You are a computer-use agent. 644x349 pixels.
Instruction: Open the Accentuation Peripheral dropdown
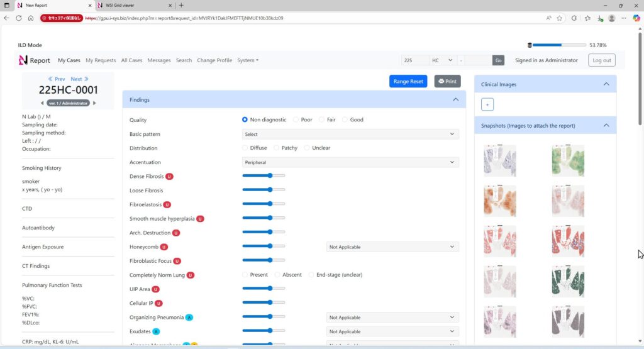tap(350, 162)
